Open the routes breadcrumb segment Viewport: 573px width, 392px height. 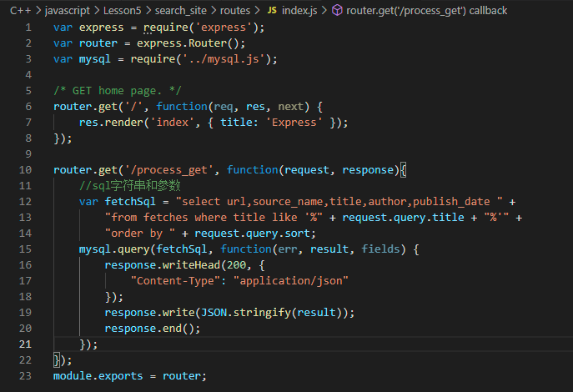[235, 11]
